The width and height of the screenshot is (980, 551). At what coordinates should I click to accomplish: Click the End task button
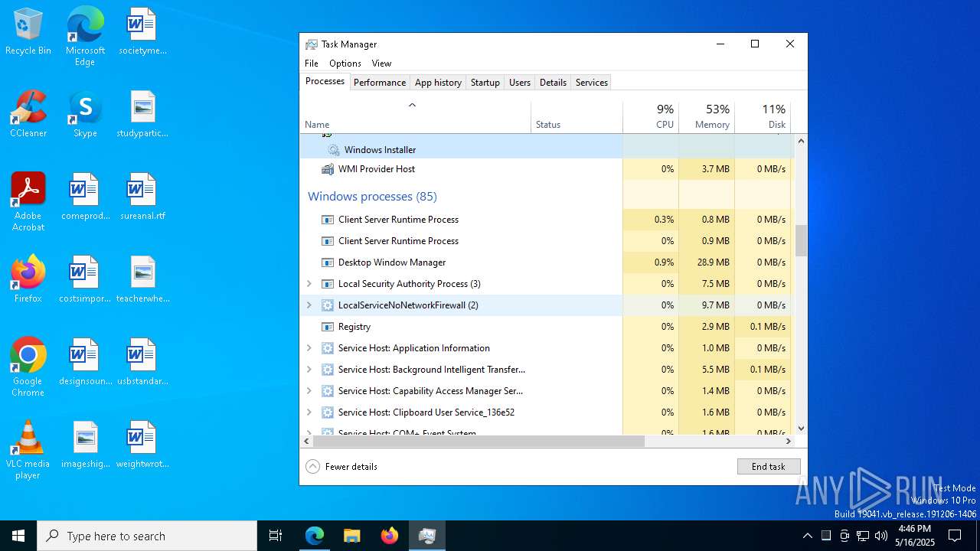click(x=769, y=467)
